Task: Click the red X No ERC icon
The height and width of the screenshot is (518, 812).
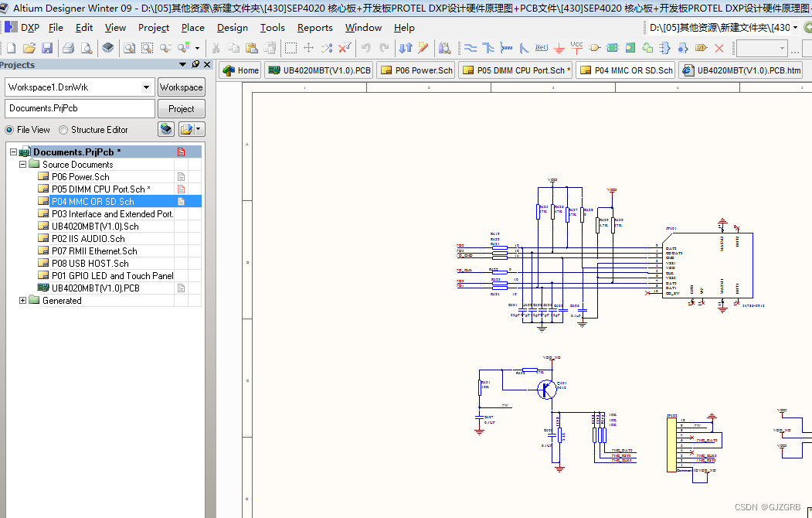Action: [x=719, y=48]
